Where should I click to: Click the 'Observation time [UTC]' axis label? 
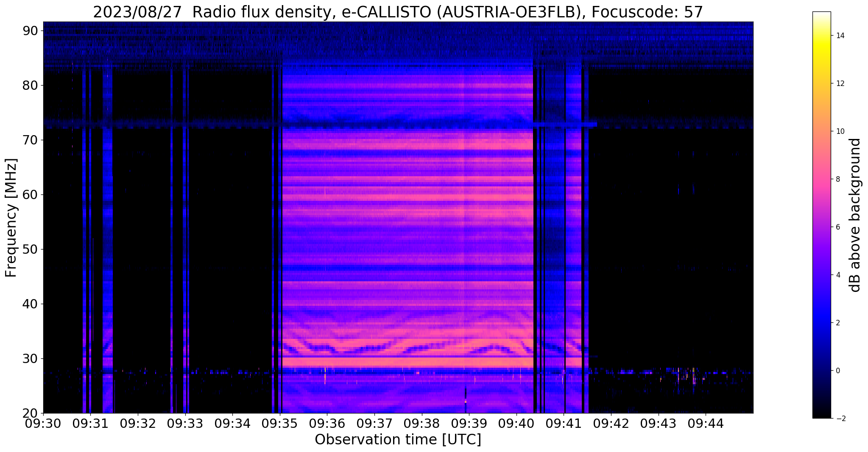[398, 440]
